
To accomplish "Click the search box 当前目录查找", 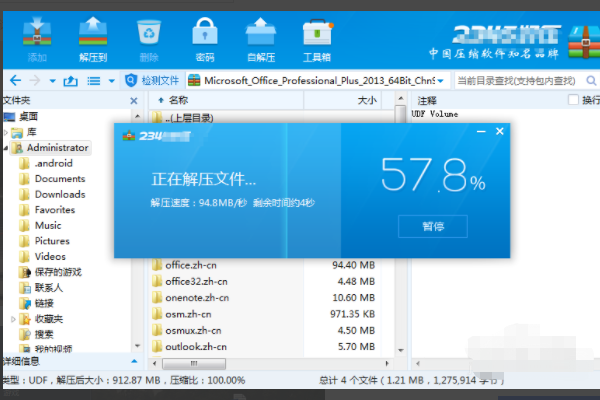I will click(517, 81).
